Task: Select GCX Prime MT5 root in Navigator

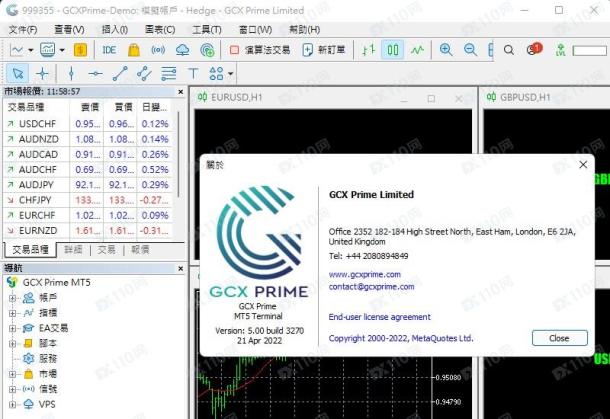Action: 56,282
